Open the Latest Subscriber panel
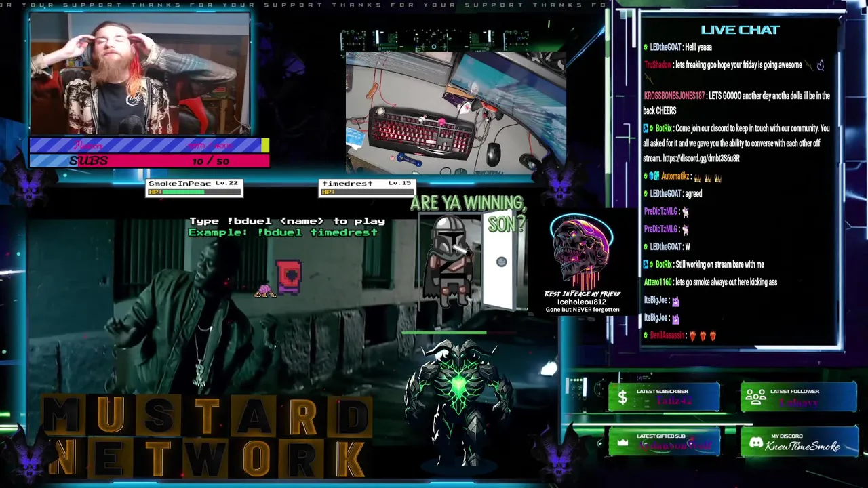868x488 pixels. tap(664, 398)
